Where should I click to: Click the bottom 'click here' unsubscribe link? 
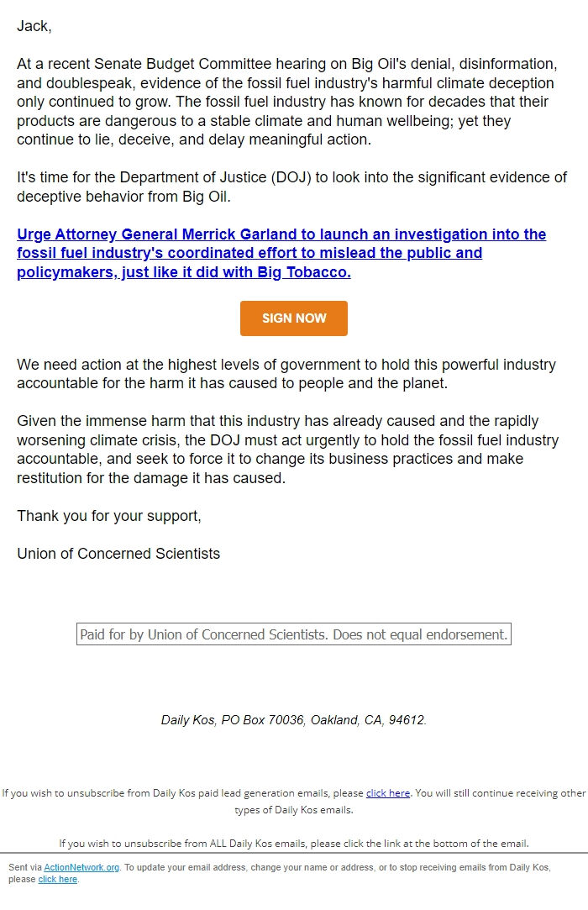57,879
